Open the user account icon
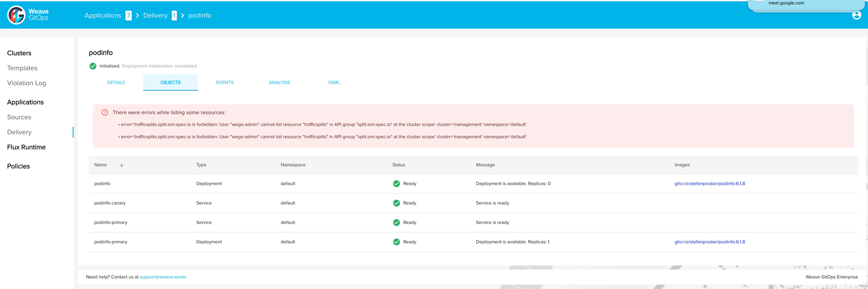The height and width of the screenshot is (289, 868). (856, 16)
